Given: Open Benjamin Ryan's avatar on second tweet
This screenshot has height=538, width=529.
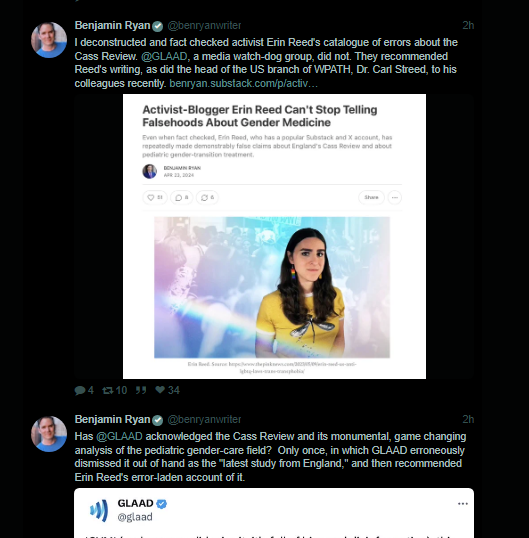Looking at the screenshot, I should point(49,434).
